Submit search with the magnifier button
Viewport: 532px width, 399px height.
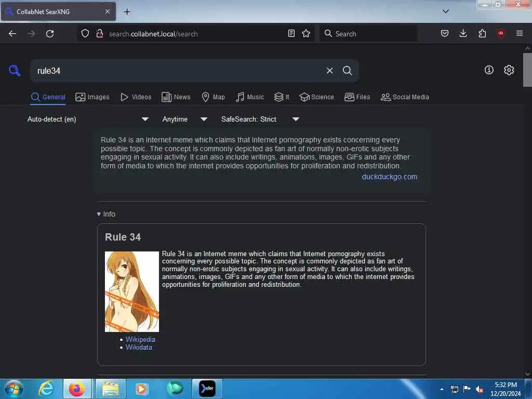(x=348, y=71)
